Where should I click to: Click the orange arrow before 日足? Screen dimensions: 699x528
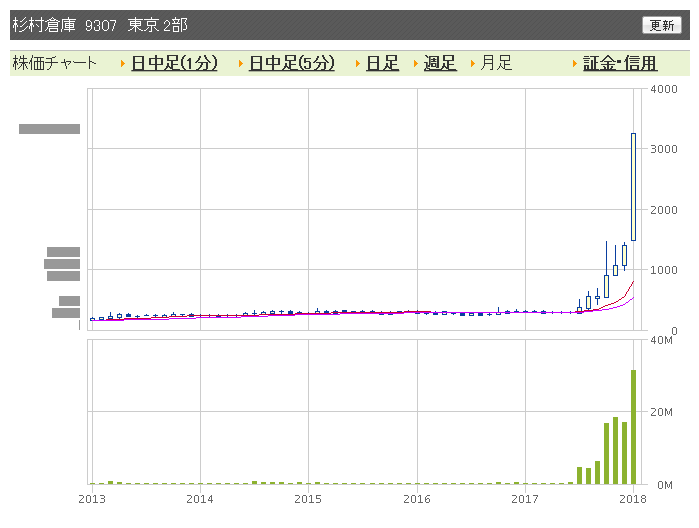358,63
